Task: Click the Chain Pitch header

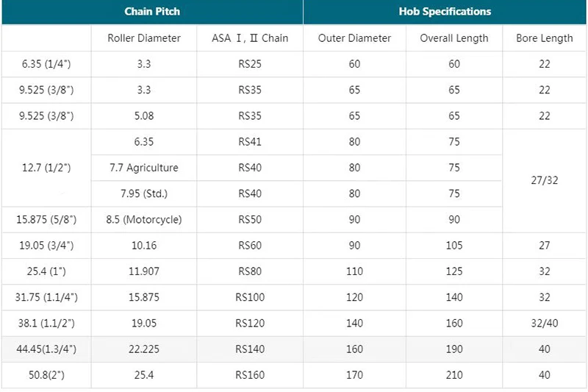Action: point(152,12)
